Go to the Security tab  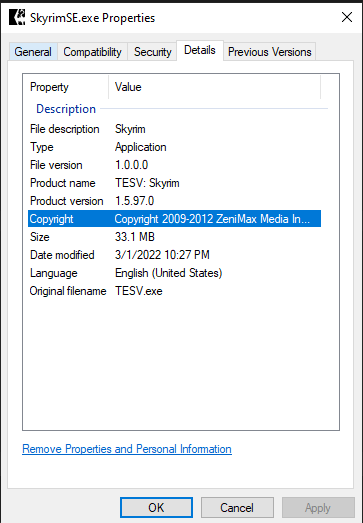pos(152,52)
